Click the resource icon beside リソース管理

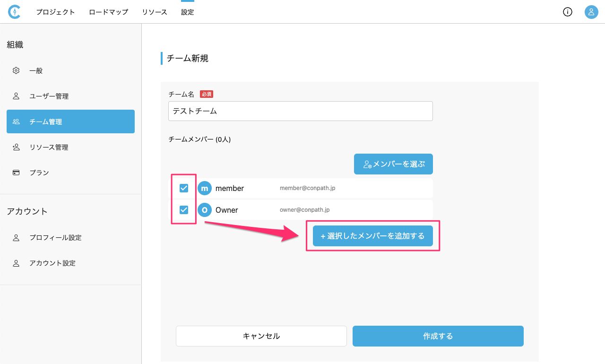click(x=16, y=147)
